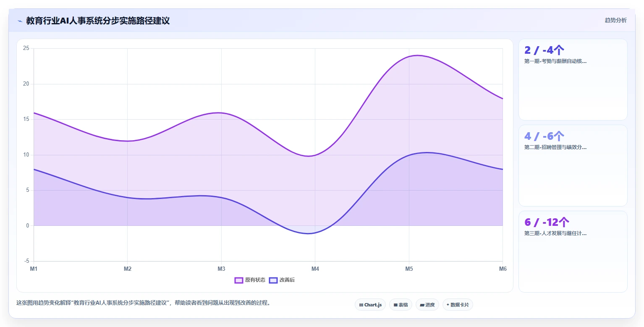Click the M4 axis label
Image resolution: width=644 pixels, height=327 pixels.
click(x=315, y=269)
